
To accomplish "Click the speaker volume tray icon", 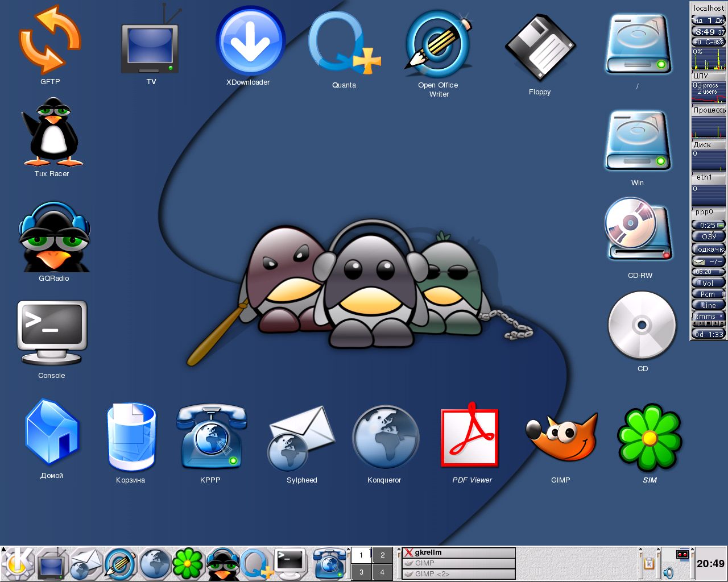I will coord(668,573).
